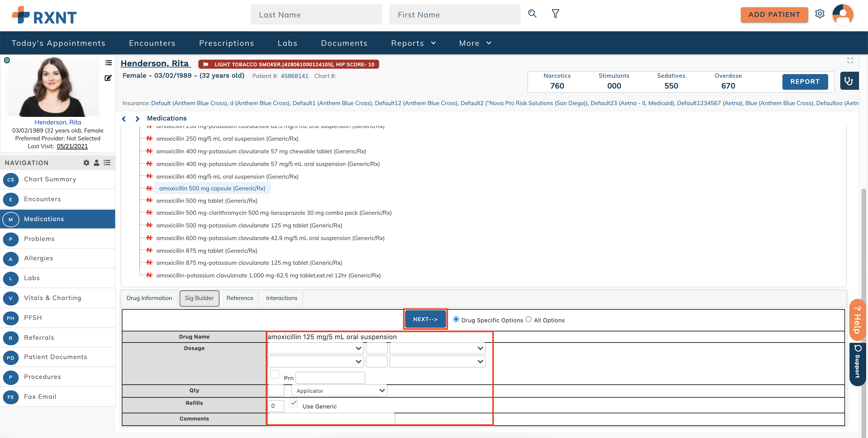Select amoxicillin 500 mg tablet (Generic/Rx)
The image size is (868, 438).
[x=207, y=201]
